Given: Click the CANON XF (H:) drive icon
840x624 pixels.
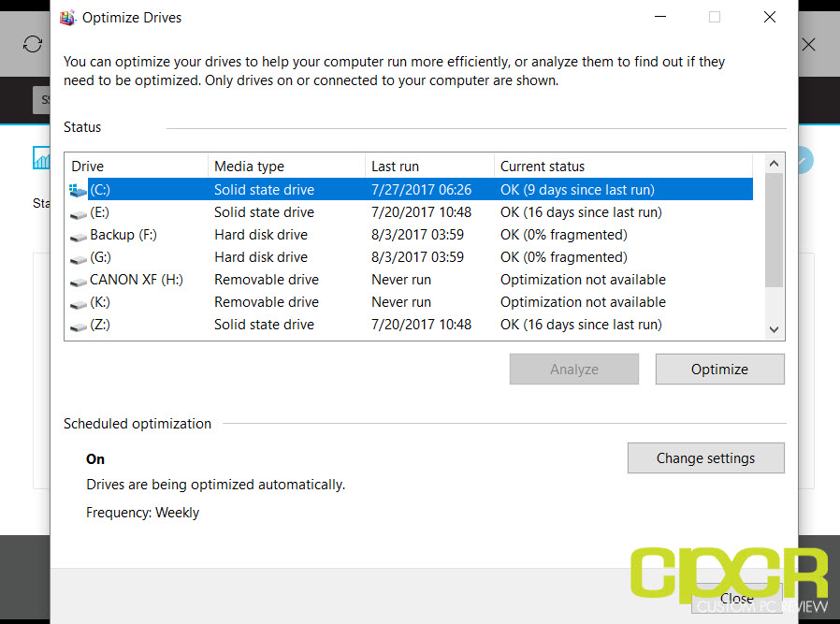Looking at the screenshot, I should (79, 282).
